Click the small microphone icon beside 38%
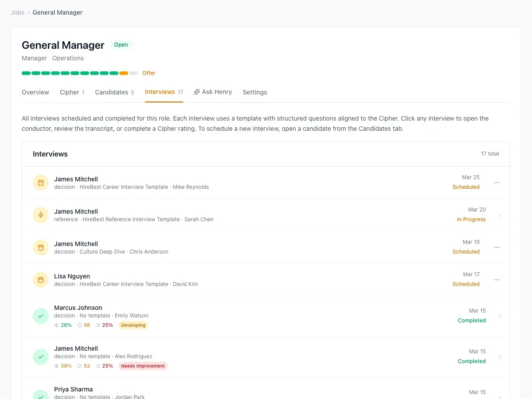The height and width of the screenshot is (399, 532). [x=56, y=366]
